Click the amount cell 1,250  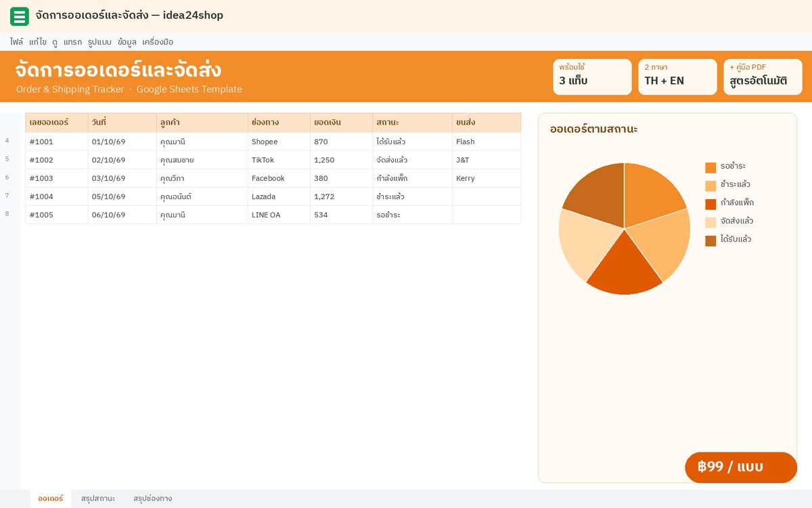pos(341,160)
